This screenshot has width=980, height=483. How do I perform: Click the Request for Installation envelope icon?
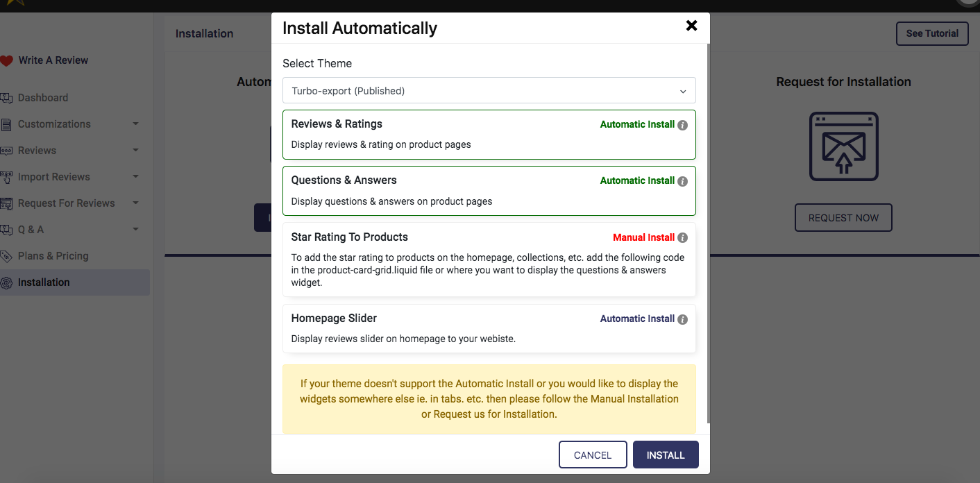tap(843, 146)
